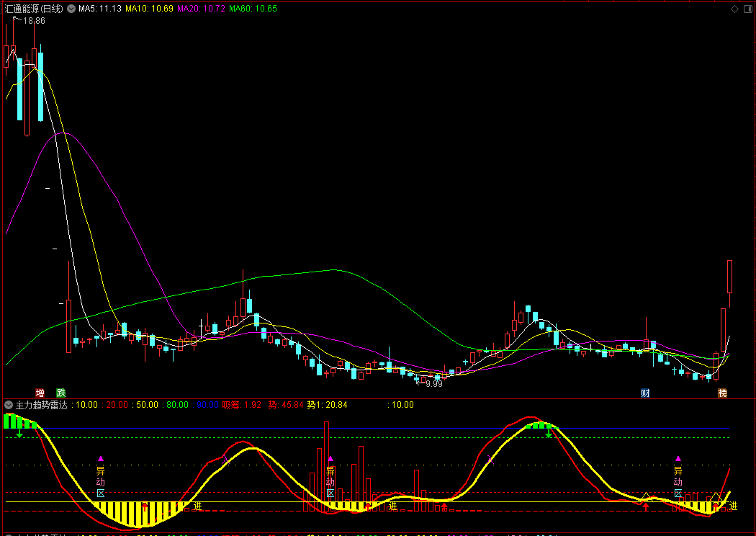Click the orange 榜 marker icon

(x=722, y=393)
